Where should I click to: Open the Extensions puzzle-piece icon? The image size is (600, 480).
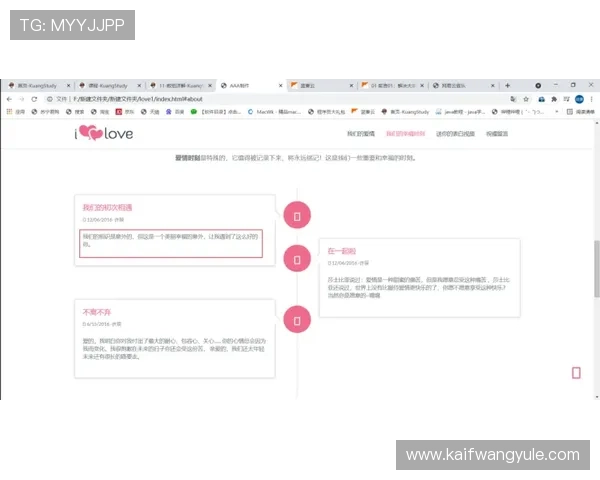pos(554,99)
